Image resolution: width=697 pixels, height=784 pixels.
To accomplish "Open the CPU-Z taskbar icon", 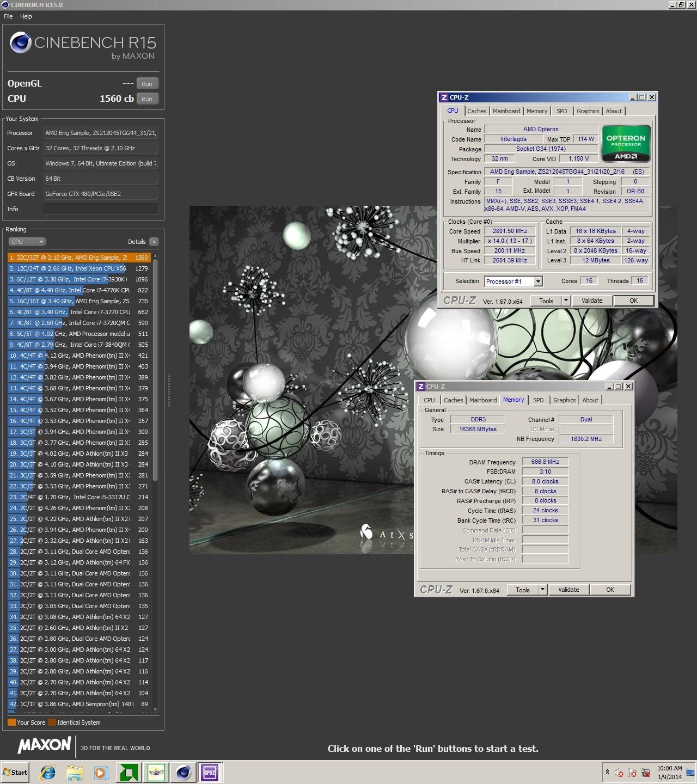I will [210, 772].
